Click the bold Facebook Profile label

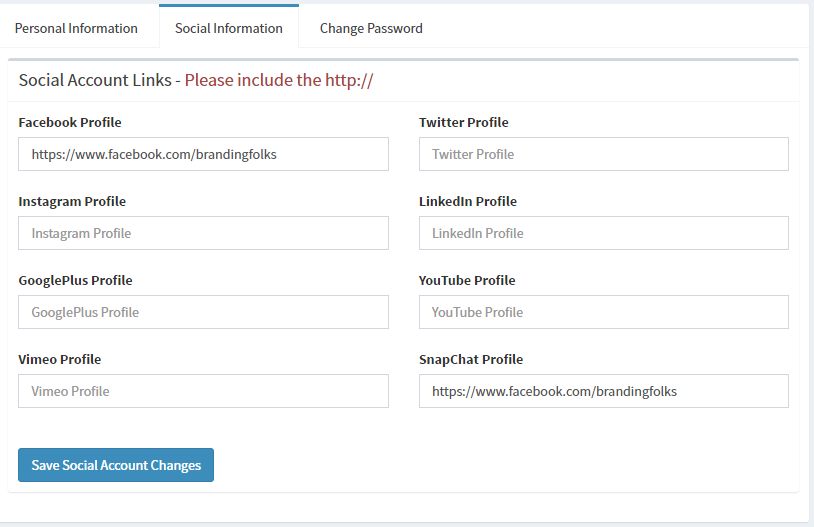pos(70,122)
